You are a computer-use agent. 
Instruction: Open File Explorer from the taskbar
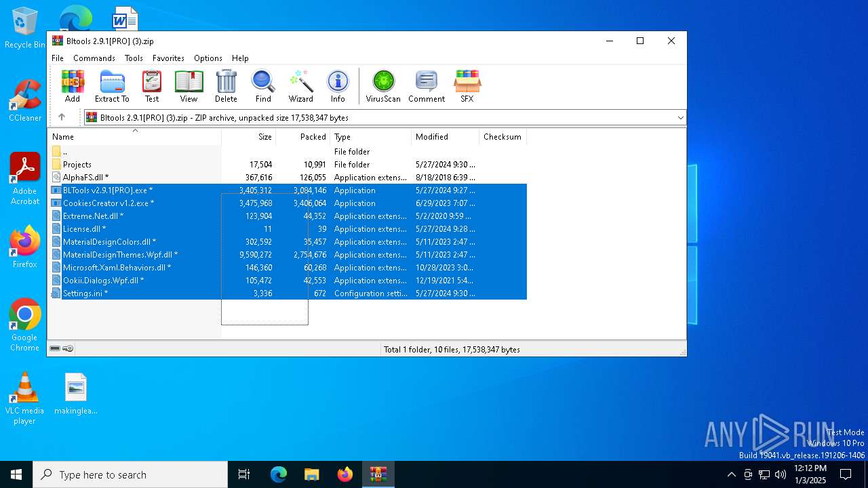[x=312, y=474]
